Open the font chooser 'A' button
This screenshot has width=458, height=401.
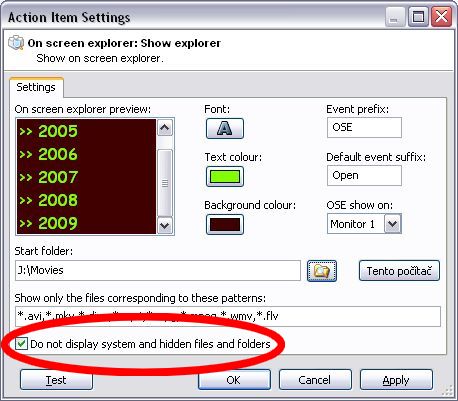click(225, 128)
